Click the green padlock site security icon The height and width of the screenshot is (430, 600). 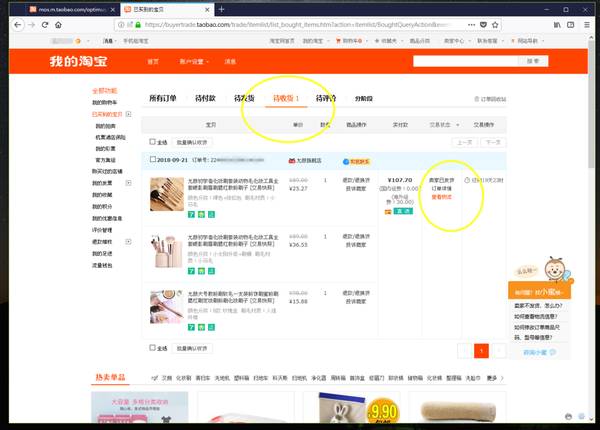click(138, 25)
